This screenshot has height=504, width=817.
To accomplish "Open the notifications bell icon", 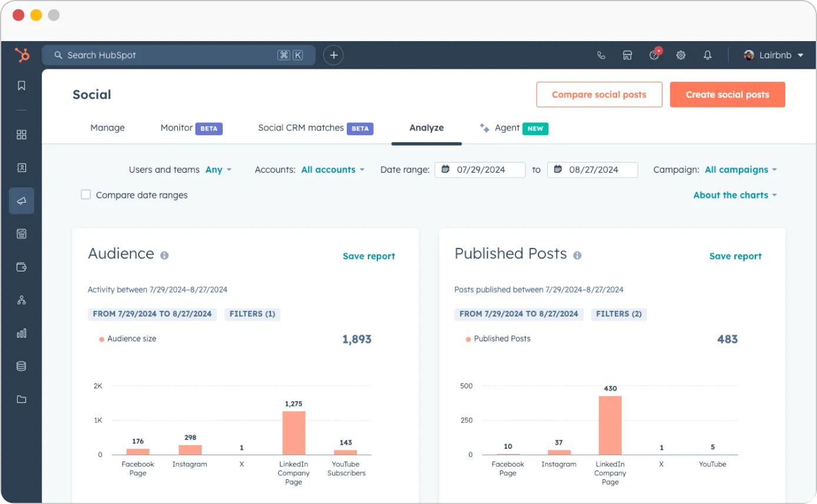I will tap(707, 55).
